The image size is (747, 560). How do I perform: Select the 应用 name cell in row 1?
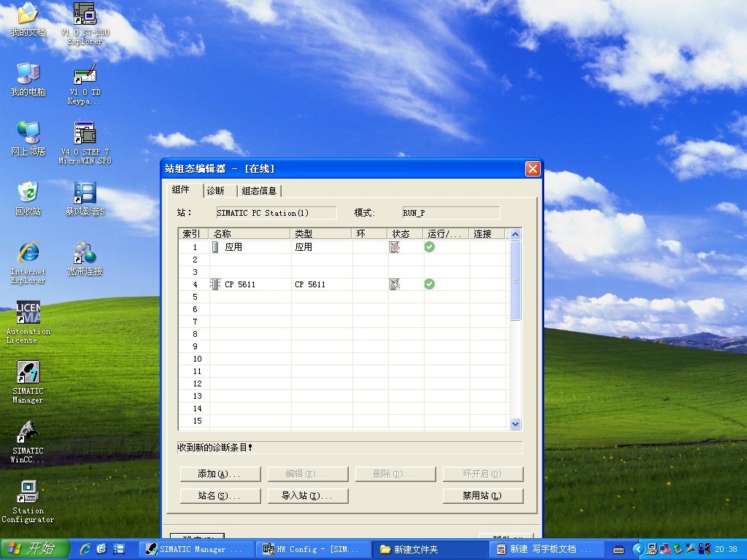tap(250, 246)
